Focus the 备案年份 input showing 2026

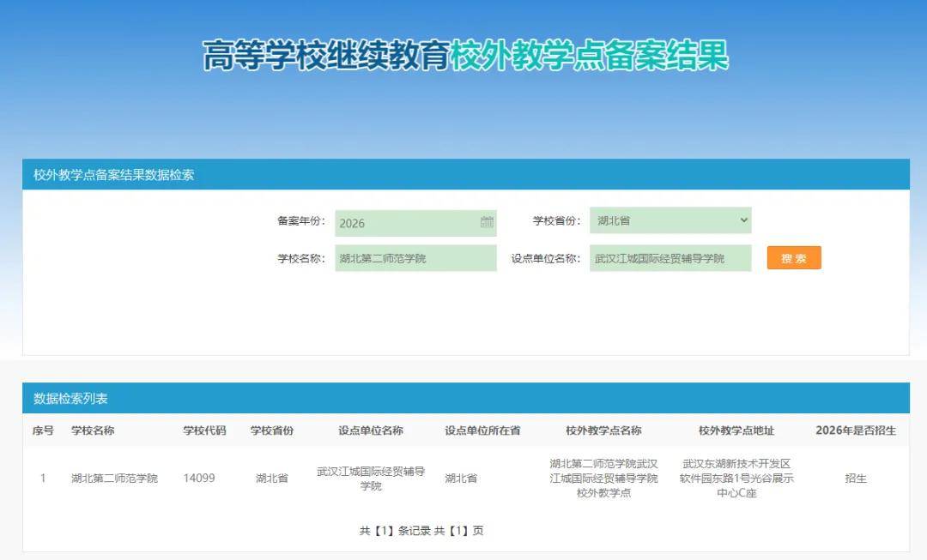coord(415,223)
